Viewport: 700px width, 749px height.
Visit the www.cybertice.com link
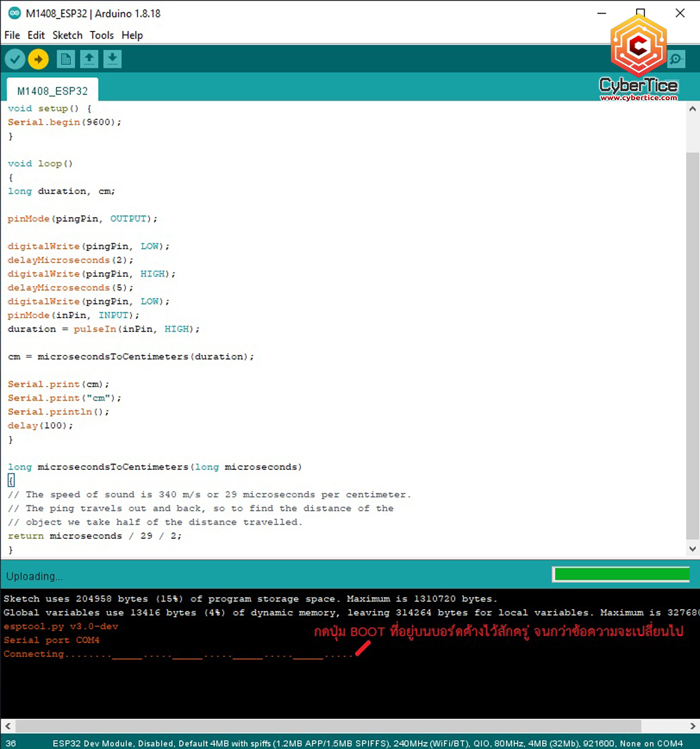[x=638, y=98]
